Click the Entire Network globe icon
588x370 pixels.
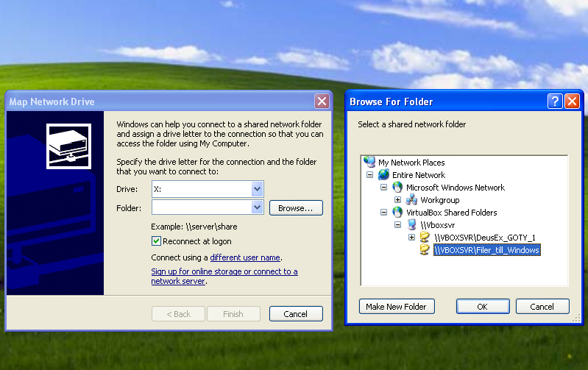click(x=383, y=174)
